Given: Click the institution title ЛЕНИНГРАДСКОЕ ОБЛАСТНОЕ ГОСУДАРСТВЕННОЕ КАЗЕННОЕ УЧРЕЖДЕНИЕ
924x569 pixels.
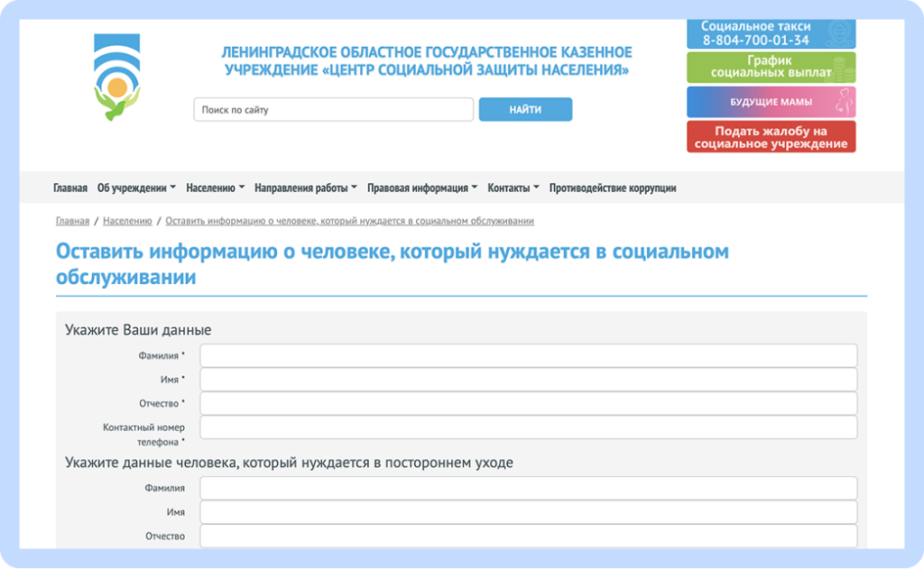Looking at the screenshot, I should tap(427, 60).
